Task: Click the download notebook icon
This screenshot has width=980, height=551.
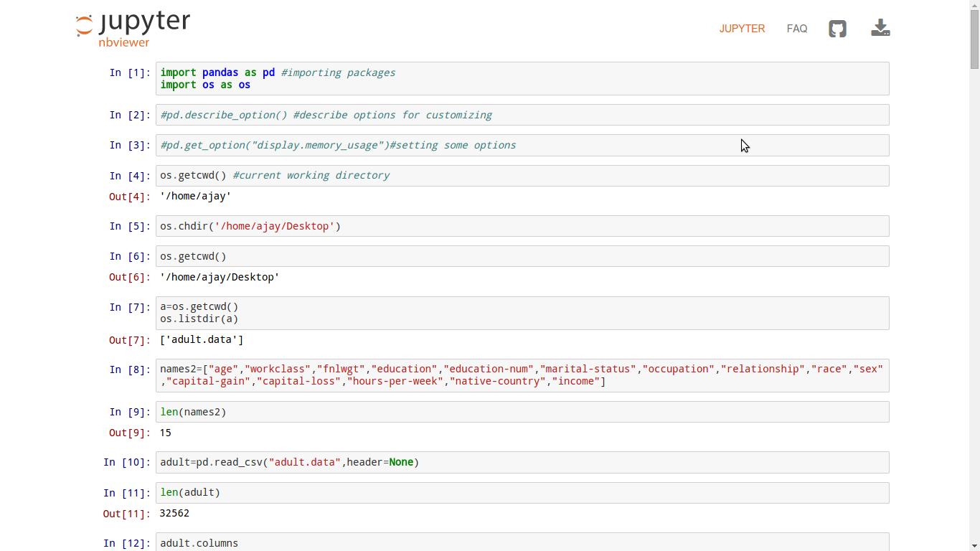Action: (880, 28)
